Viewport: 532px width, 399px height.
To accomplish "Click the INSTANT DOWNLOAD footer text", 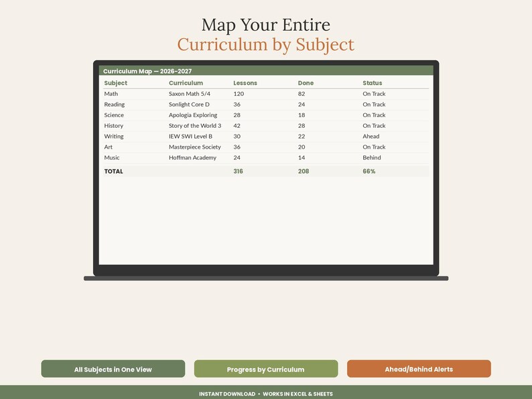I will coord(227,394).
